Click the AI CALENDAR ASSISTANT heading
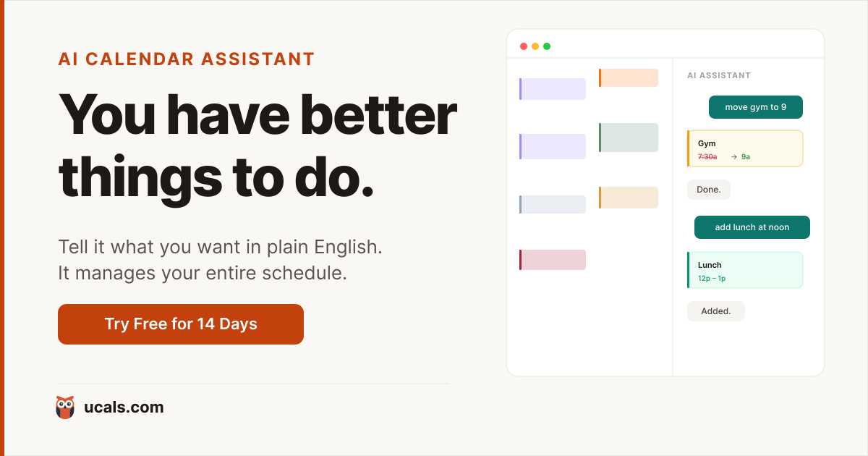The height and width of the screenshot is (456, 868). tap(187, 59)
